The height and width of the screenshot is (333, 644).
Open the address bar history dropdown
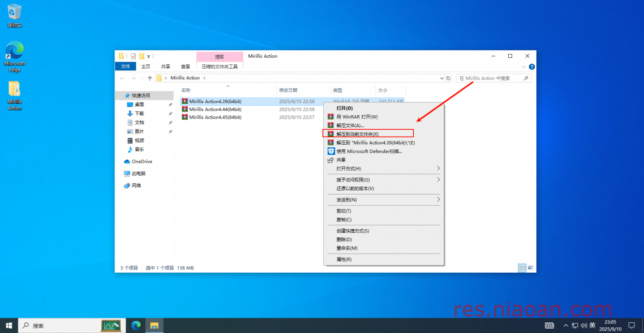tap(442, 78)
